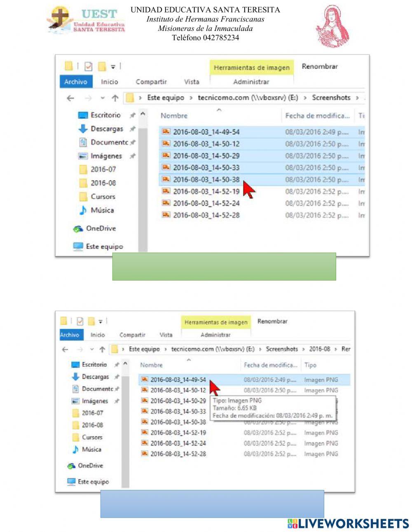Click the Este equipo computer icon
412x532 pixels.
[x=77, y=246]
